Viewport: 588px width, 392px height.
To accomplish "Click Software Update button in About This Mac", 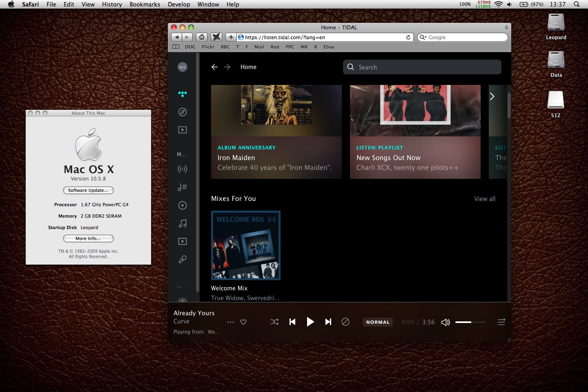I will tap(88, 190).
